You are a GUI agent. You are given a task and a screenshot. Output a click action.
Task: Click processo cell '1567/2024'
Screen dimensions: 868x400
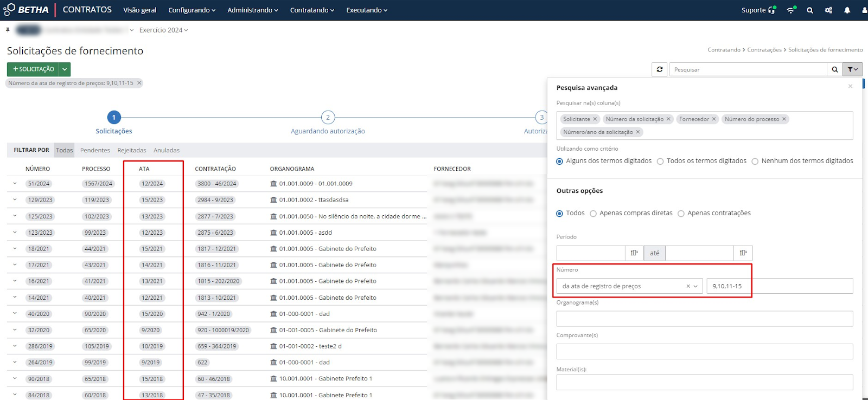99,184
